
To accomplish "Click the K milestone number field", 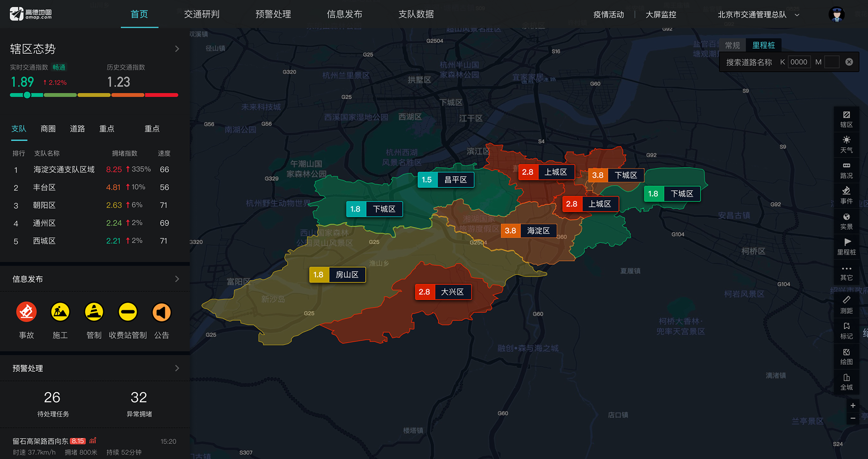I will (x=799, y=62).
